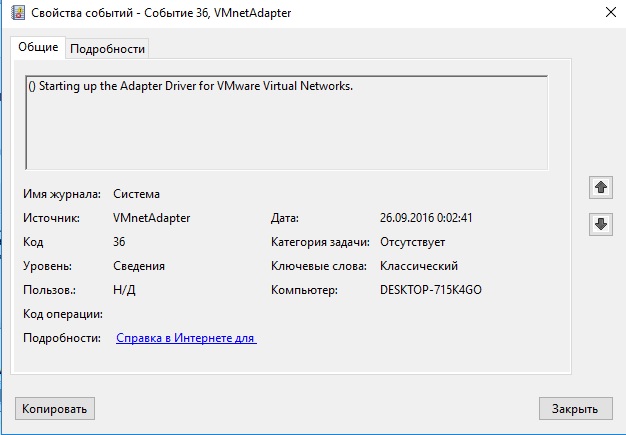Click the date value 26.09.2016 0:02:41
This screenshot has height=435, width=626.
pyautogui.click(x=426, y=218)
